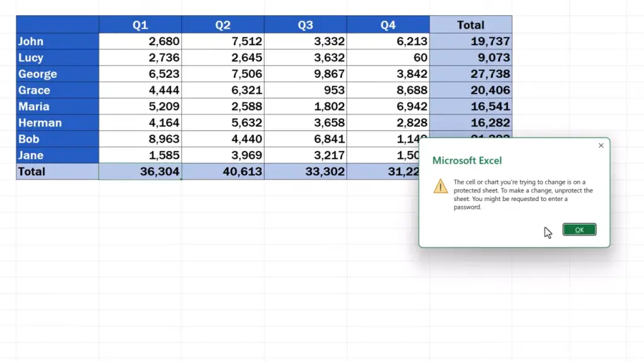Click the Total column header cell

pyautogui.click(x=470, y=25)
